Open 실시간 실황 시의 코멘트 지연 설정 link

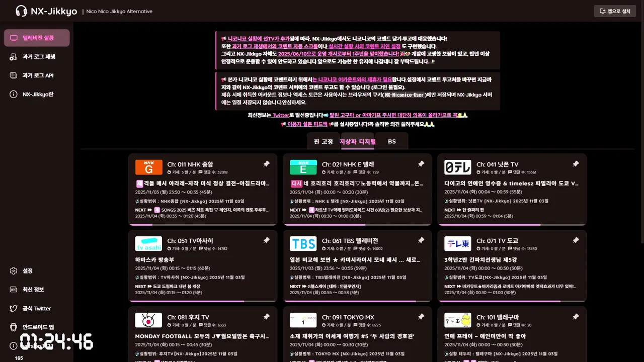click(x=364, y=46)
